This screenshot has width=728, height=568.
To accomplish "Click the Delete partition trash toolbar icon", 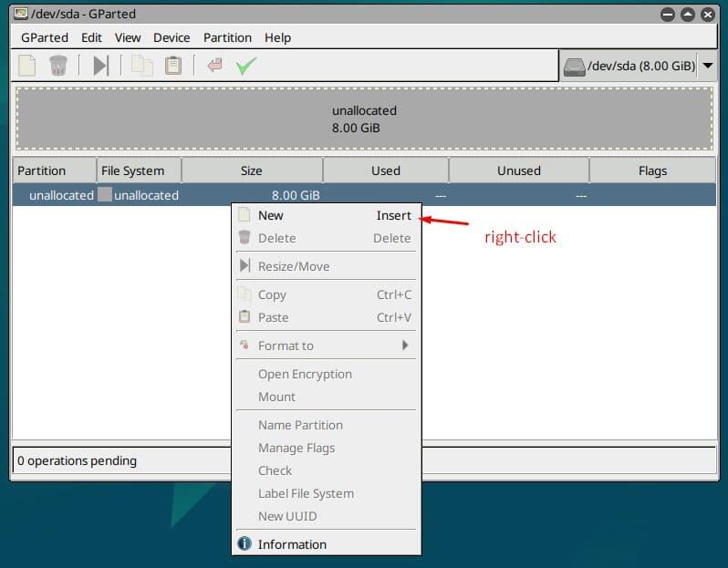I will click(58, 66).
